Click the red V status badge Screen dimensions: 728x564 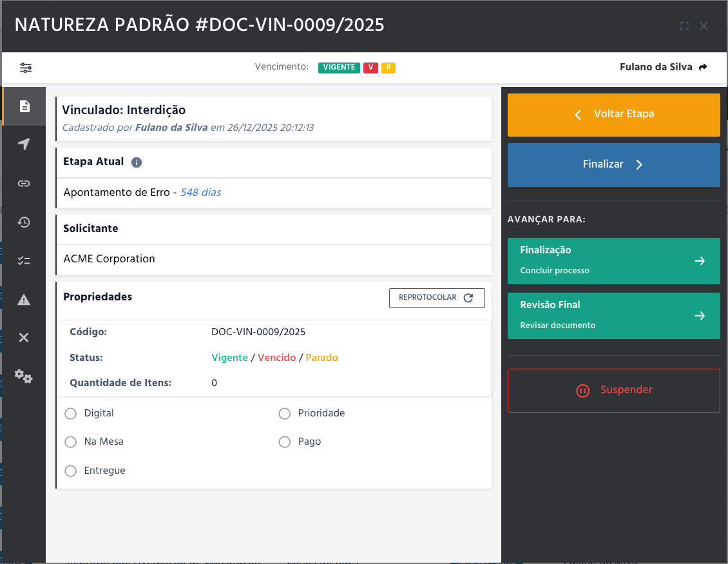coord(370,67)
